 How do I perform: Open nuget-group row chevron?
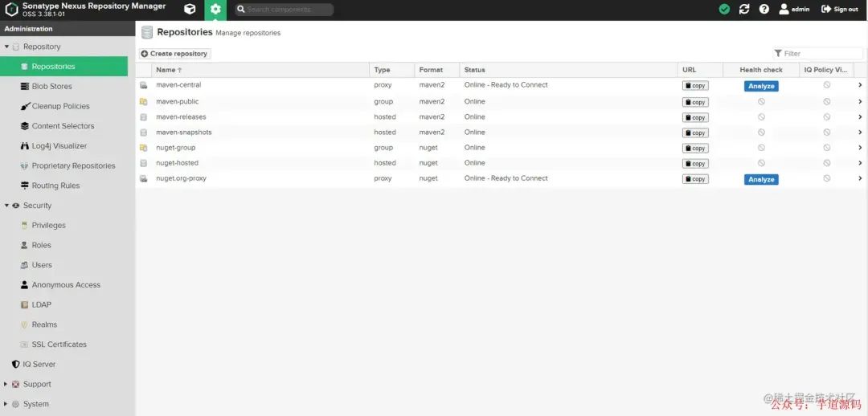860,148
